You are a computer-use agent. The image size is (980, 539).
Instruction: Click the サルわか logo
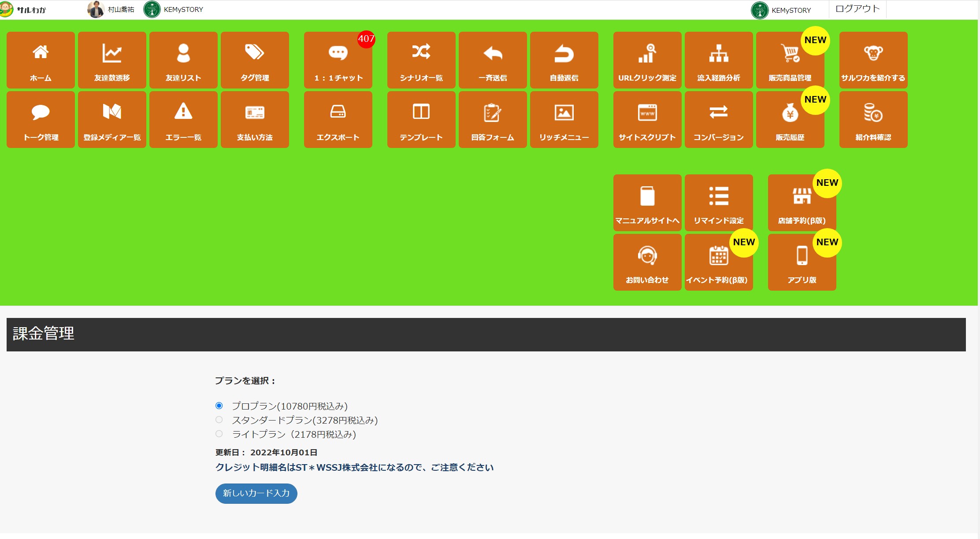(23, 9)
